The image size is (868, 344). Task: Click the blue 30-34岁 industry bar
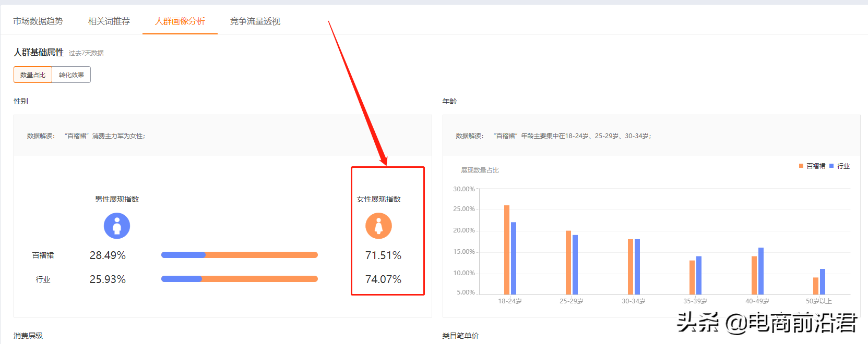coord(637,267)
